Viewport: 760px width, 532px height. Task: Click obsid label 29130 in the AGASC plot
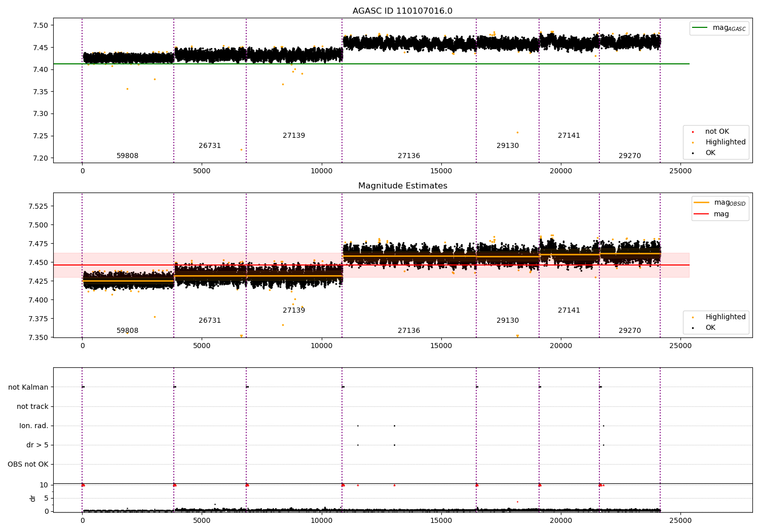(x=508, y=146)
